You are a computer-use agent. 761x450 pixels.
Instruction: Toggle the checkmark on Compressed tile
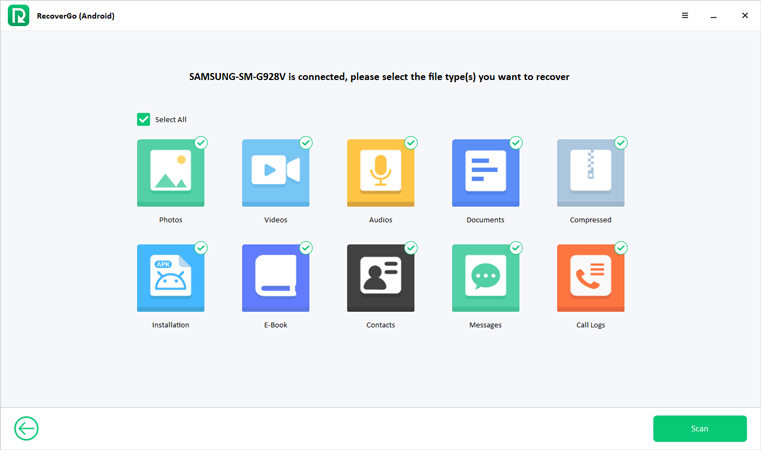point(621,143)
